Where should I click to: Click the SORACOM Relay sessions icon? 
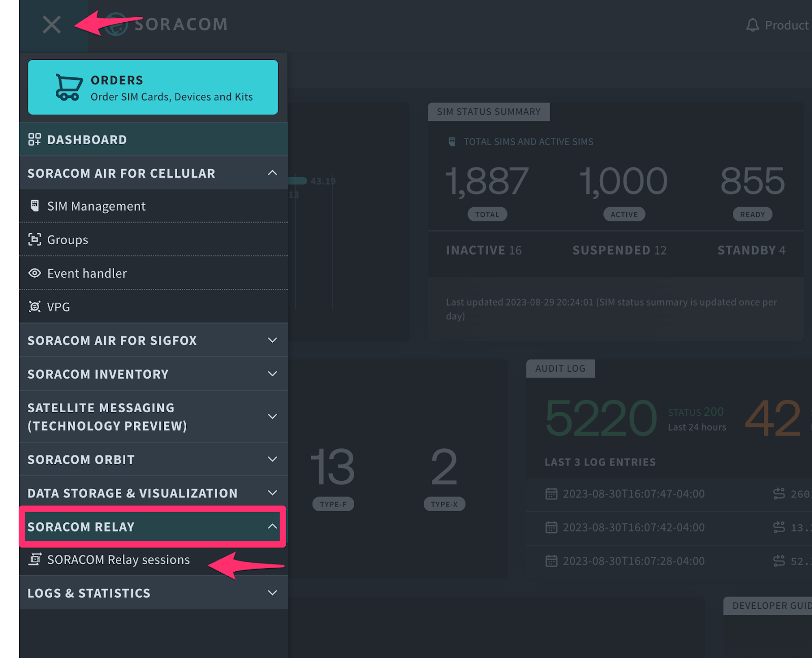(35, 559)
